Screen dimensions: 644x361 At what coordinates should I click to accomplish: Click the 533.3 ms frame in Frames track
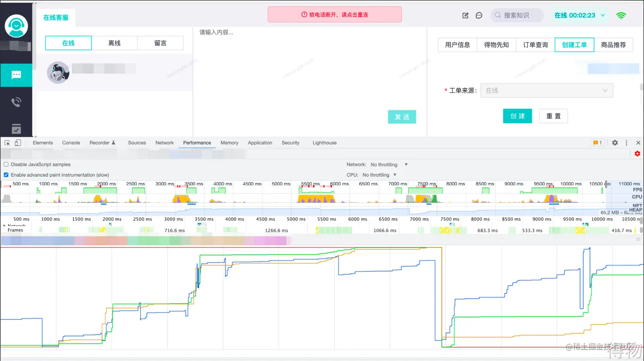532,230
